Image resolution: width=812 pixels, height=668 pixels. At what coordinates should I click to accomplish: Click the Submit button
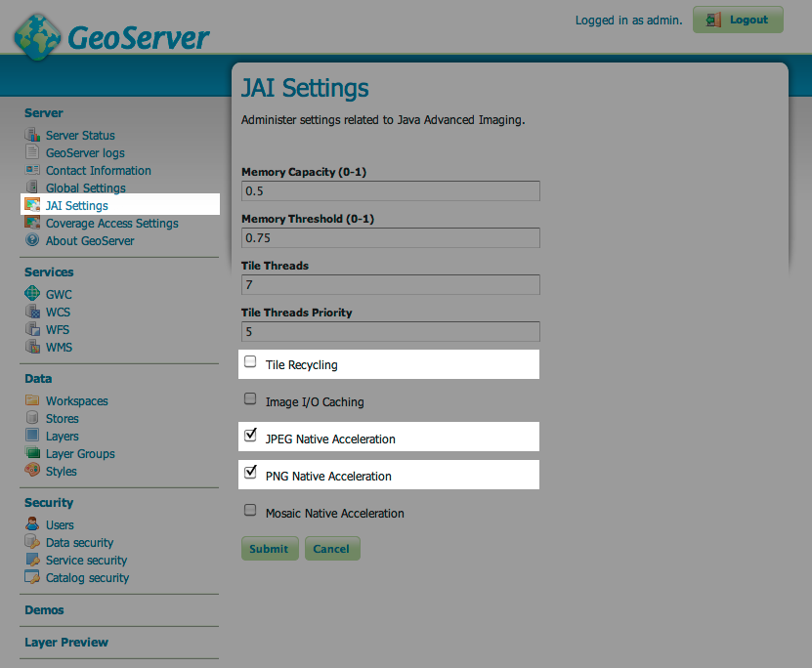(270, 549)
